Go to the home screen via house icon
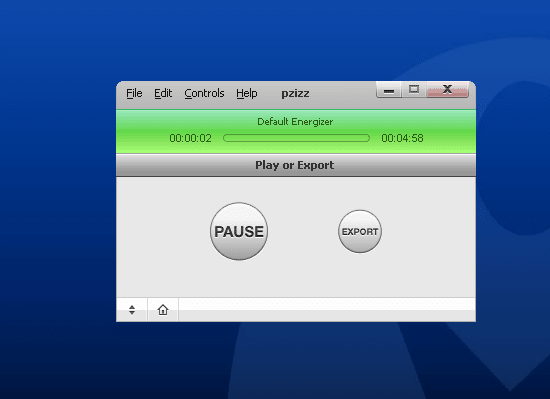 coord(163,310)
